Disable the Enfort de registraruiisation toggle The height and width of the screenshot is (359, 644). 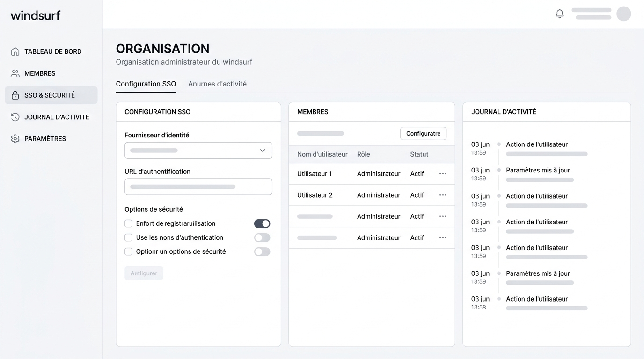(x=262, y=223)
